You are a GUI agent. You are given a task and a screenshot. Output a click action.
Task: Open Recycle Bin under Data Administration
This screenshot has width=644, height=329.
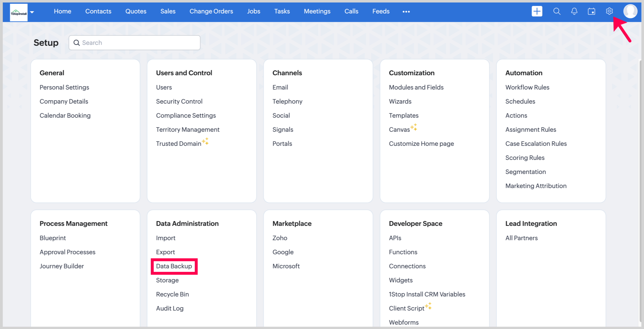pos(172,294)
